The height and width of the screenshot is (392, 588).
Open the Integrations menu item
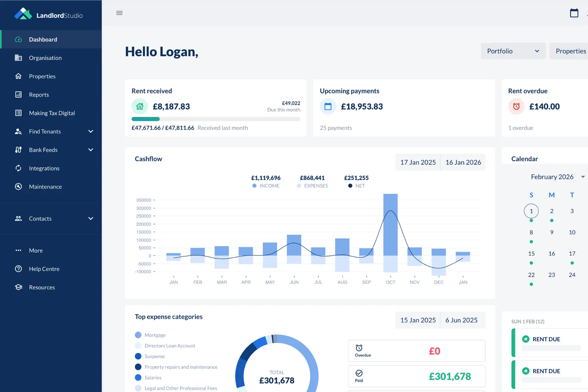(51, 168)
